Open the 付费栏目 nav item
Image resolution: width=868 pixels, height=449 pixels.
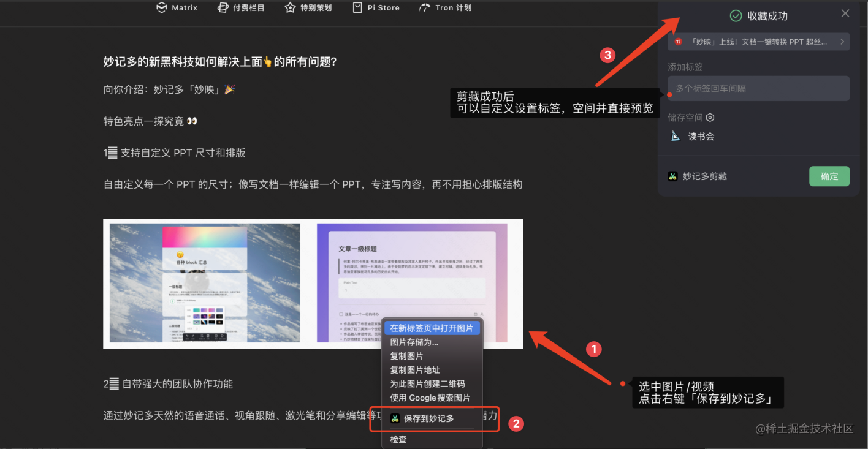point(241,8)
